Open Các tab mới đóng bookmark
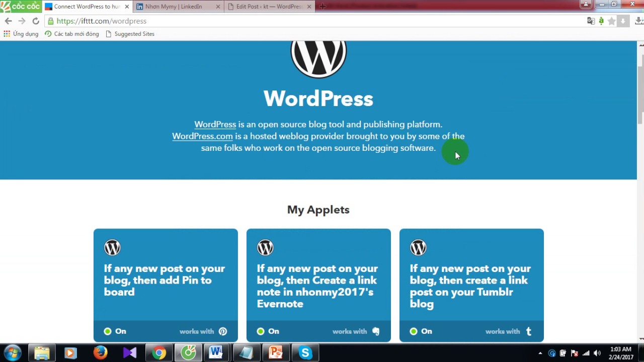Viewport: 644px width, 362px height. (x=72, y=34)
